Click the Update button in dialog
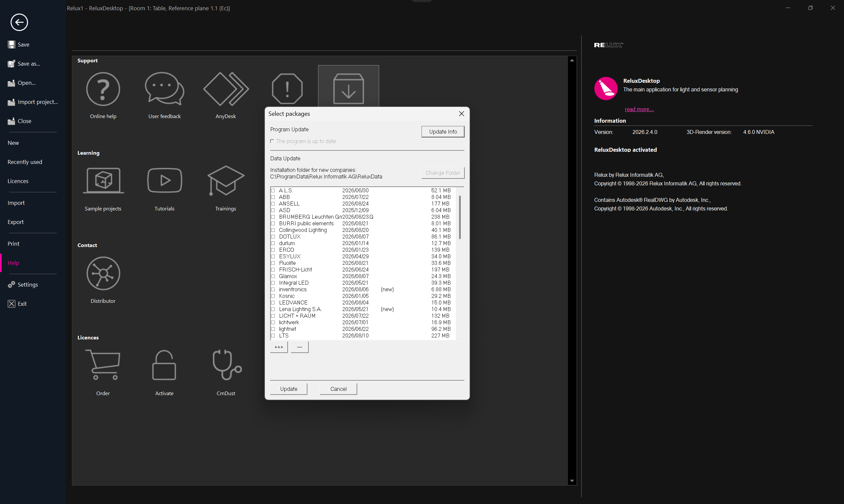This screenshot has height=504, width=844. coord(289,389)
